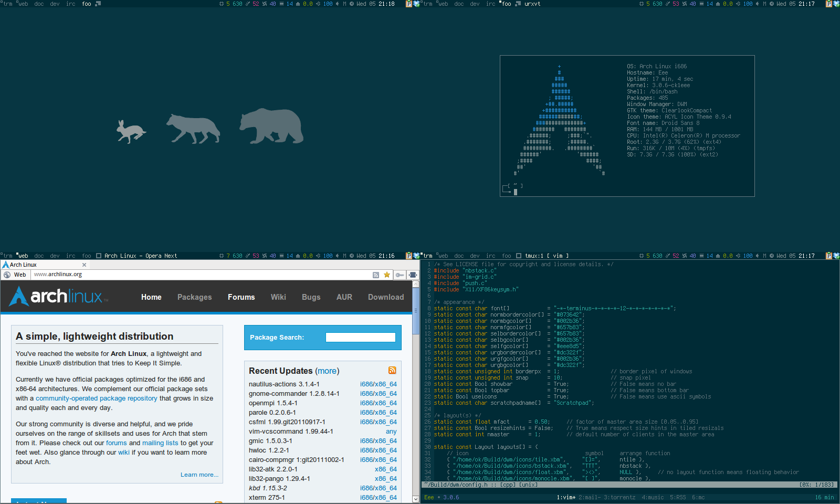Click the Dropbox tray icon in the tmux vim bar
Image resolution: width=840 pixels, height=504 pixels.
coord(836,256)
